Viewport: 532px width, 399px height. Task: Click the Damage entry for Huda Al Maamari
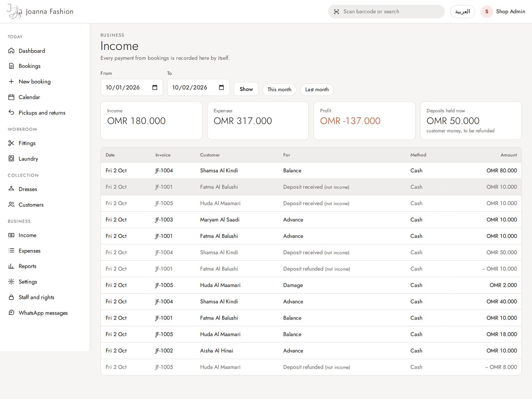coord(293,285)
